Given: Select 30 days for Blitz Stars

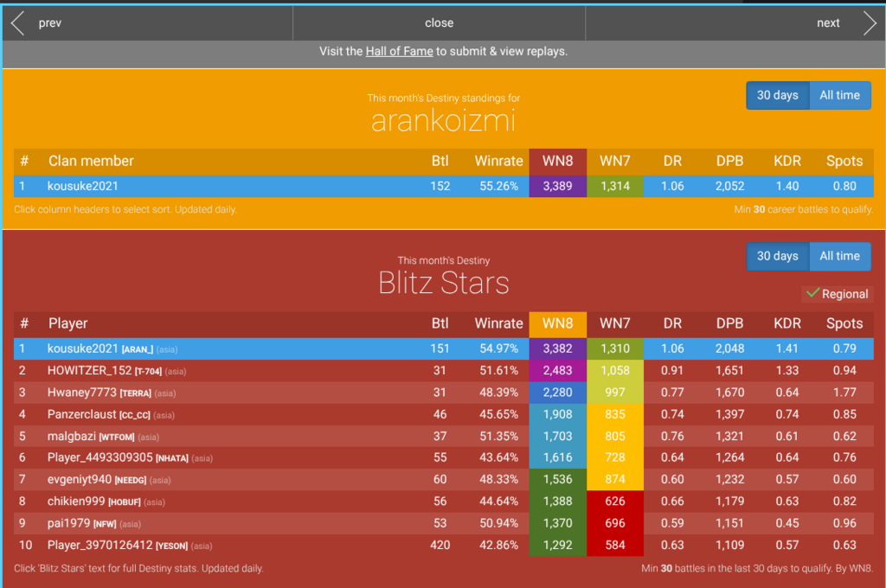Looking at the screenshot, I should pyautogui.click(x=777, y=256).
